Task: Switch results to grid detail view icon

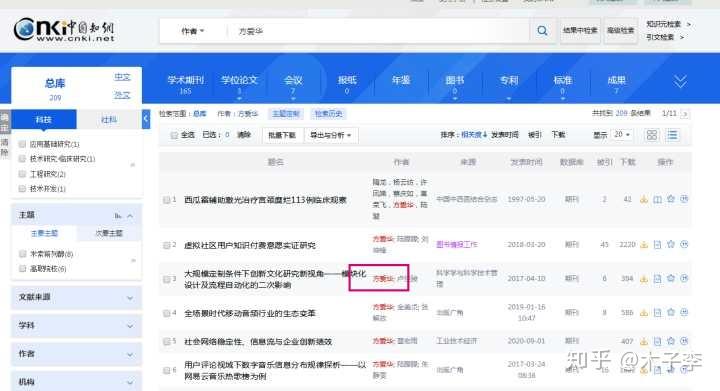Action: coord(652,135)
